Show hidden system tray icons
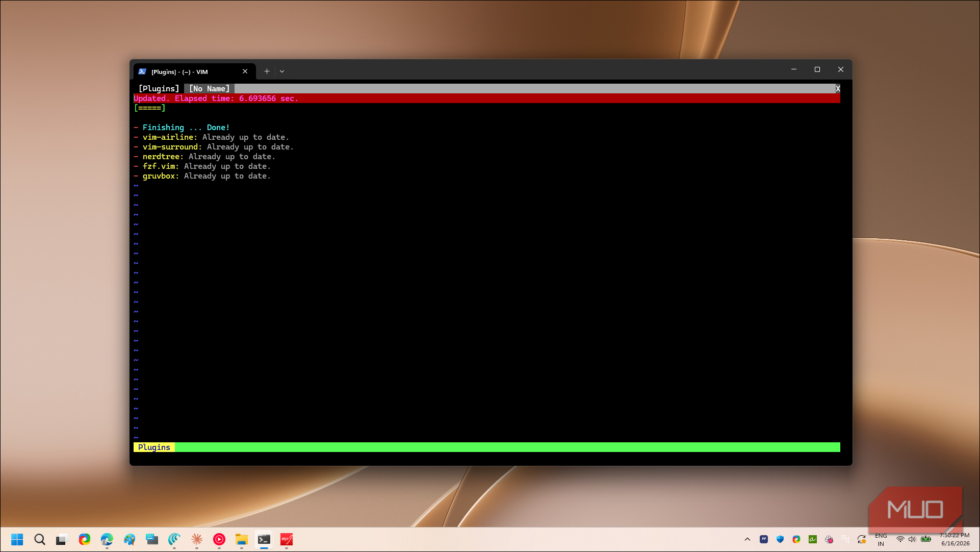 747,539
